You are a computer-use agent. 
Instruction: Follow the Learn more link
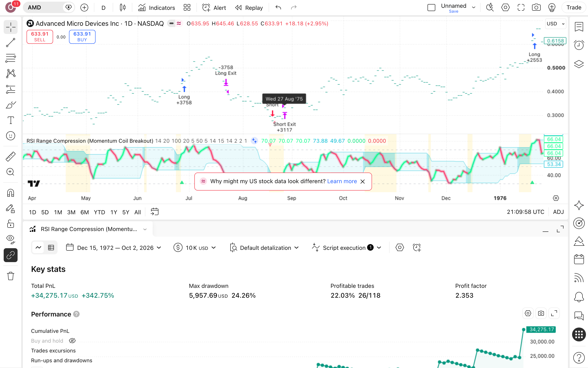342,181
